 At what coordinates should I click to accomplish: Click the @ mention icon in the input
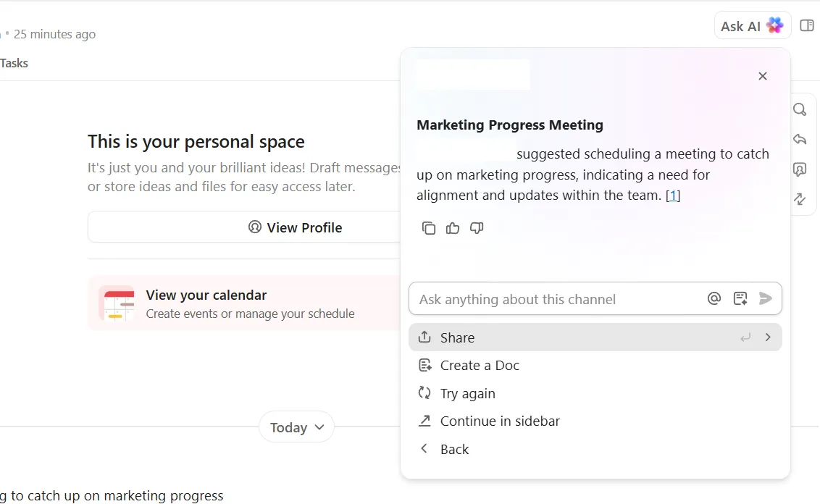[714, 298]
